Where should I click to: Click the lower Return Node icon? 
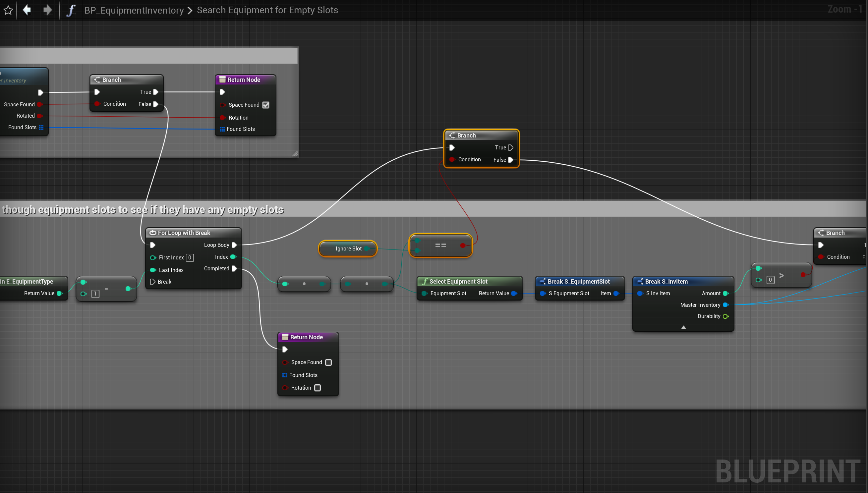coord(285,337)
